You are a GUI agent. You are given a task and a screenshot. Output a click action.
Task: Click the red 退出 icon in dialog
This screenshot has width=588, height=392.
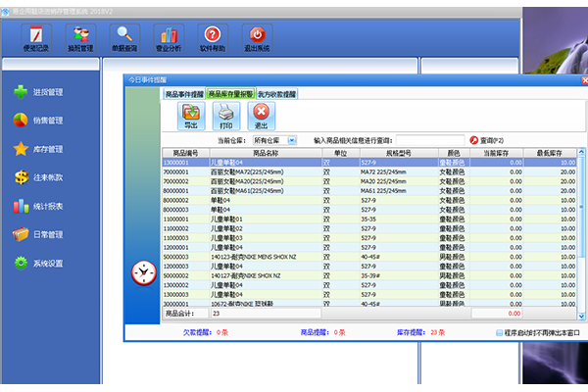click(261, 117)
